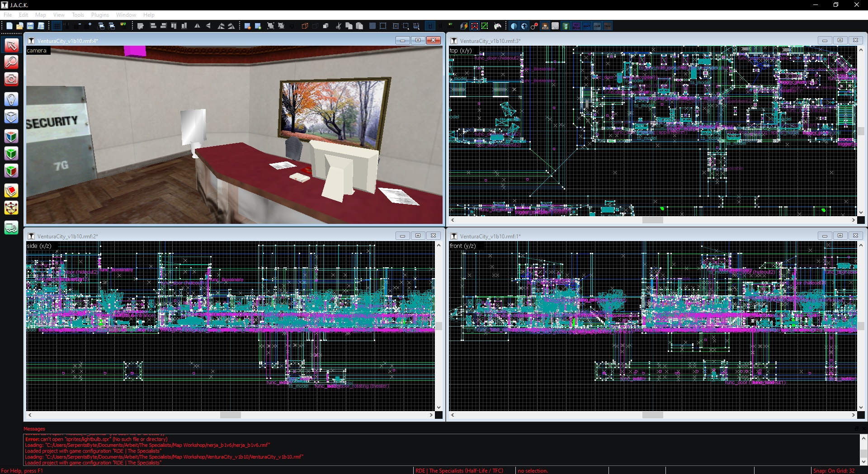Select the Magnify zoom tool
868x474 pixels.
[11, 62]
